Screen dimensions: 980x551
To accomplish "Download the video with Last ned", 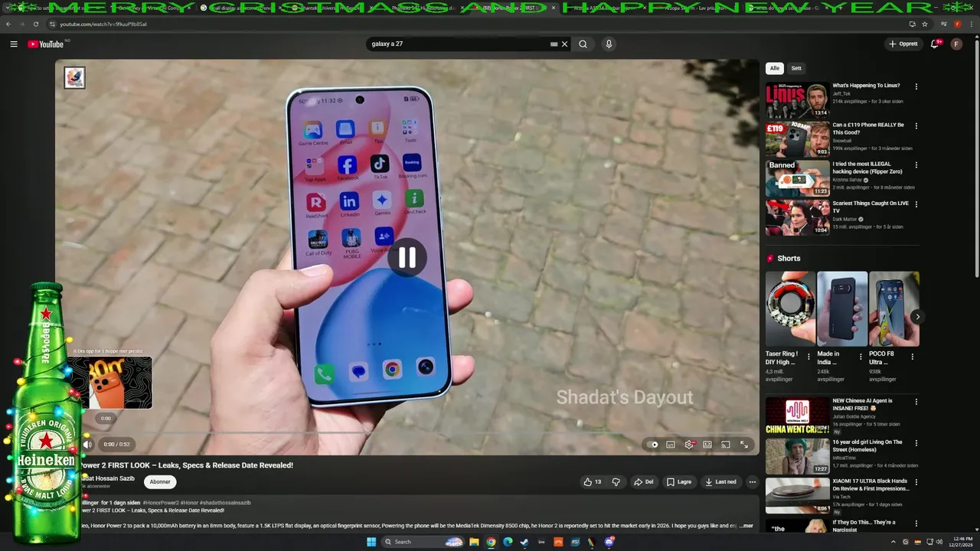I will coord(721,482).
